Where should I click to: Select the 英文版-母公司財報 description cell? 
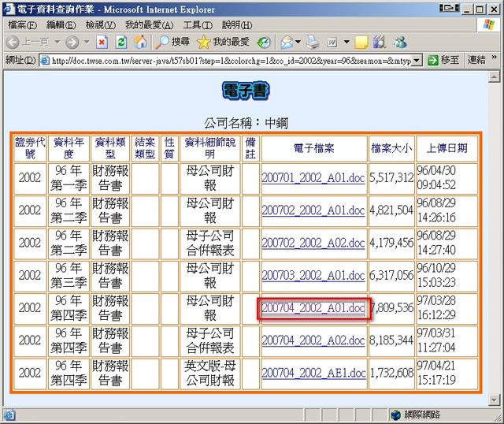click(x=210, y=374)
